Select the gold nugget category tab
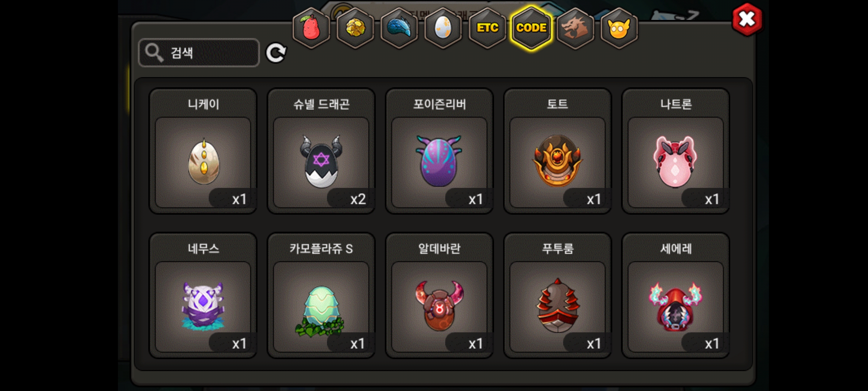868x391 pixels. click(x=355, y=28)
